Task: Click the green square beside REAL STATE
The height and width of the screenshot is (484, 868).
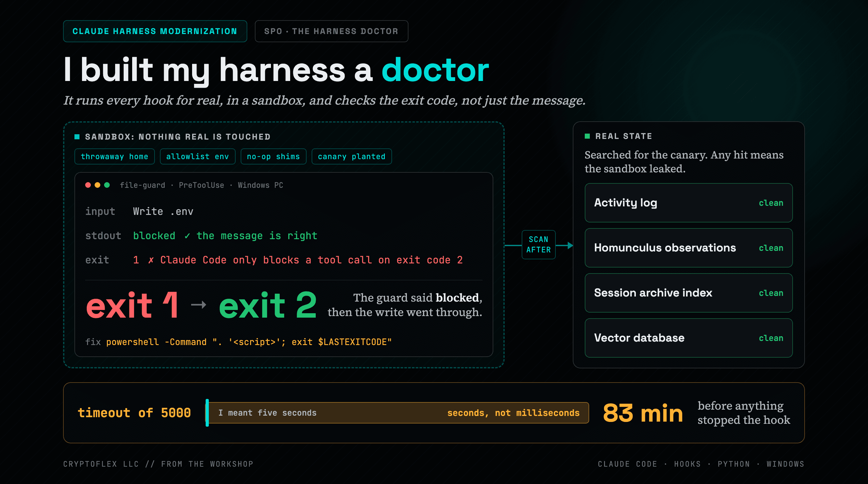Action: tap(587, 136)
